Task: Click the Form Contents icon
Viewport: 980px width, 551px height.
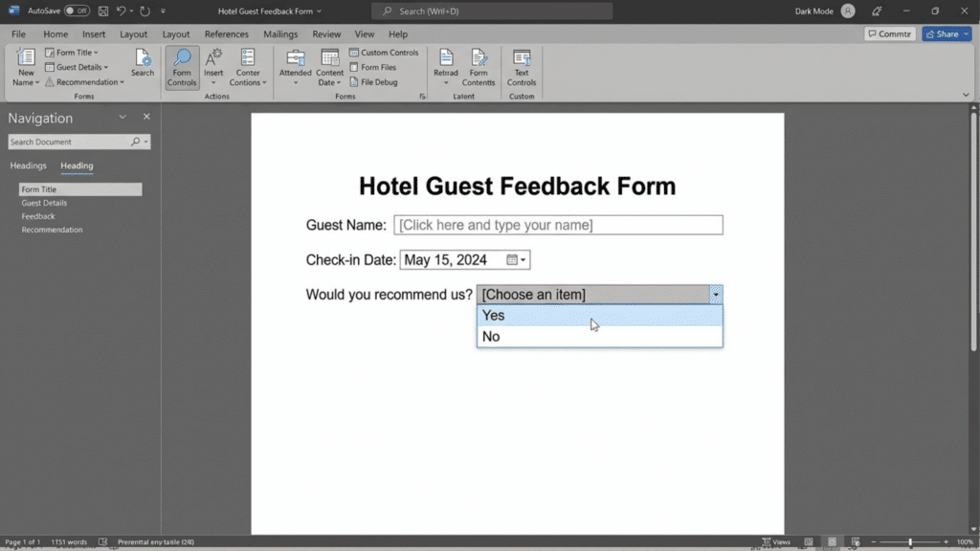Action: click(479, 67)
